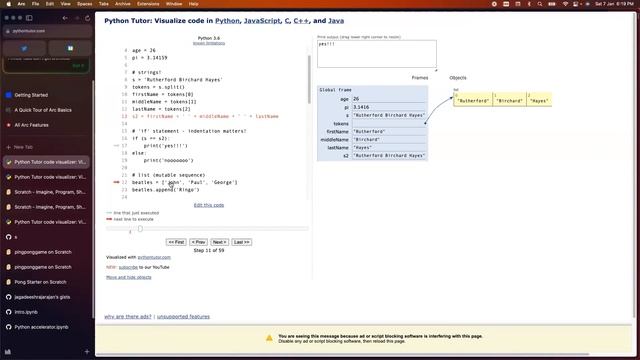Click the jagadeeshrajarajan's gists GitHub icon
Screen dimensions: 640x360
(9, 297)
